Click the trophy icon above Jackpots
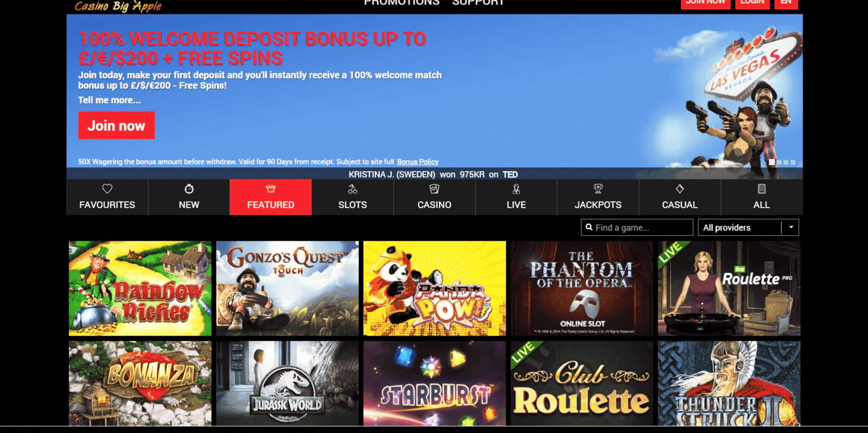The width and height of the screenshot is (868, 433). tap(598, 189)
